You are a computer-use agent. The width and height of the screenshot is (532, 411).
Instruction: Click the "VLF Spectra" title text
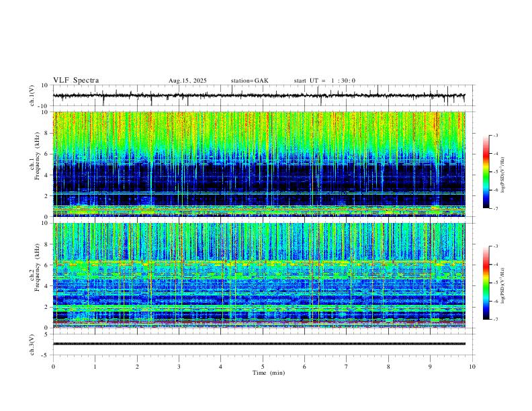click(x=76, y=81)
